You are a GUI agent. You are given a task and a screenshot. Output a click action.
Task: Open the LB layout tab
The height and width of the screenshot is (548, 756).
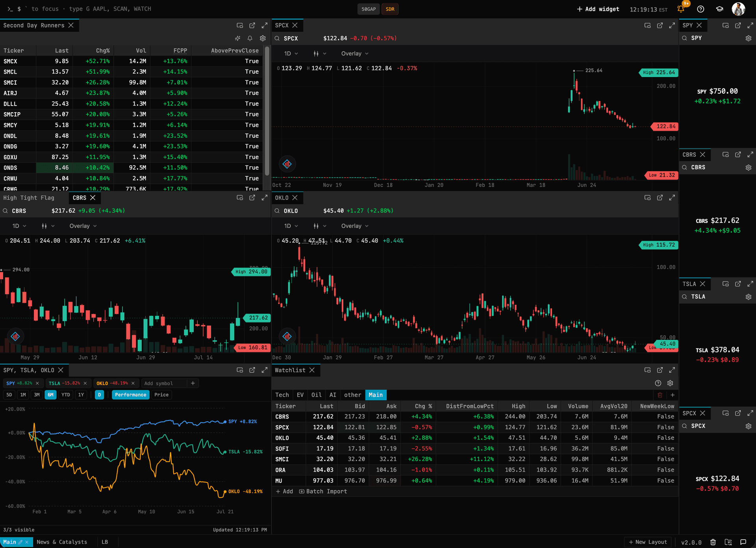coord(105,542)
